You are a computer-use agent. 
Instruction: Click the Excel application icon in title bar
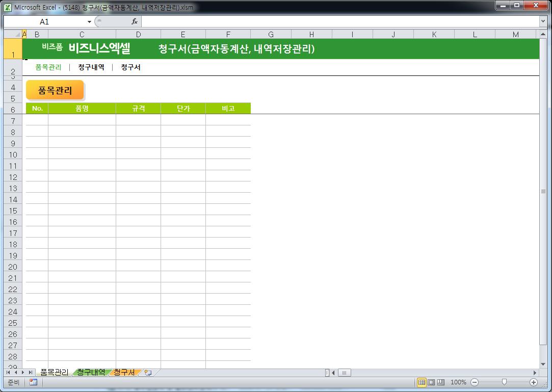(x=8, y=8)
